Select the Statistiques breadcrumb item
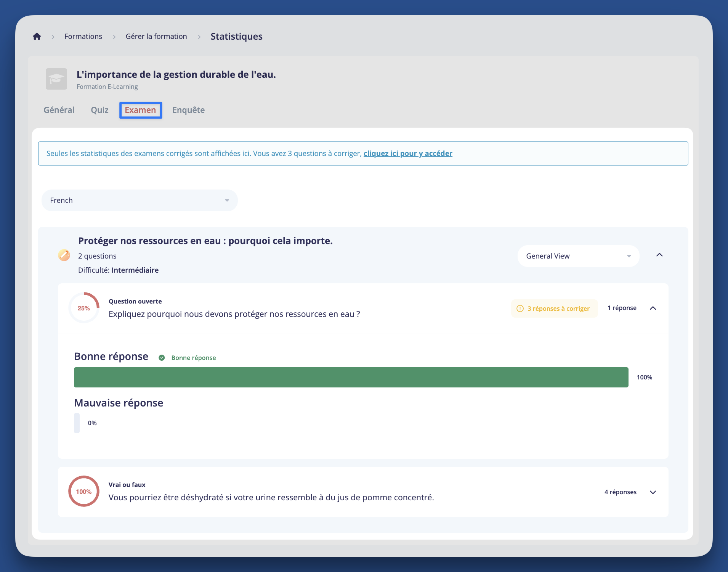 (x=236, y=36)
